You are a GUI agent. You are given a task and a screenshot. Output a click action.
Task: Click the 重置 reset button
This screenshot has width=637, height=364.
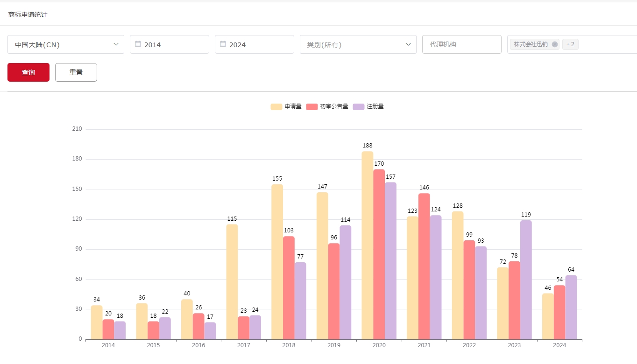[76, 72]
